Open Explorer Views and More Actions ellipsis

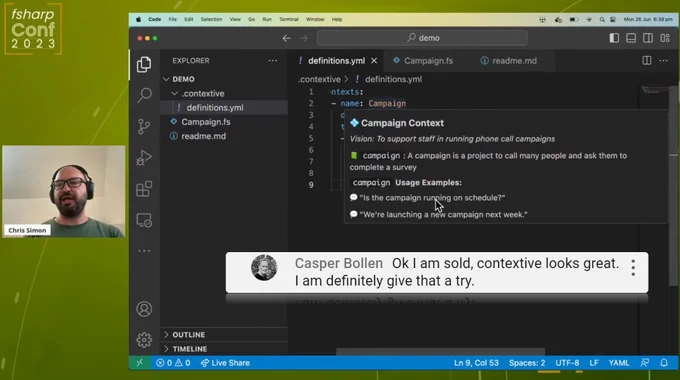click(273, 60)
